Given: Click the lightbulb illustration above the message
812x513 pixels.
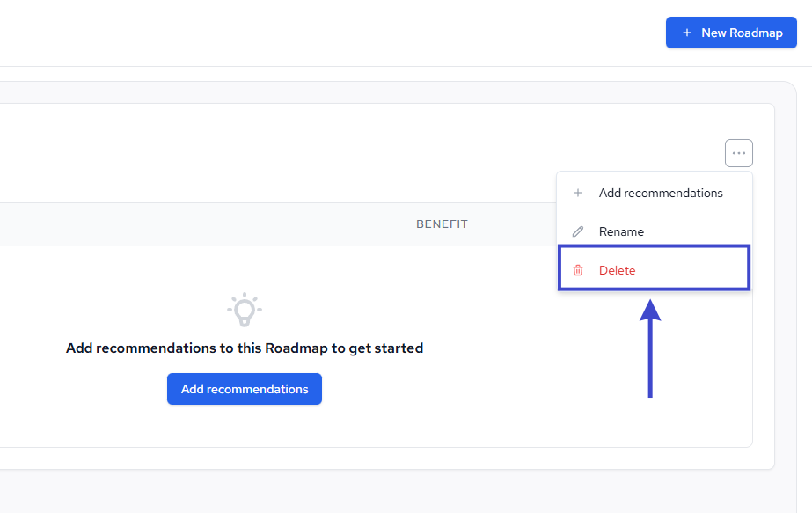Looking at the screenshot, I should (x=244, y=310).
